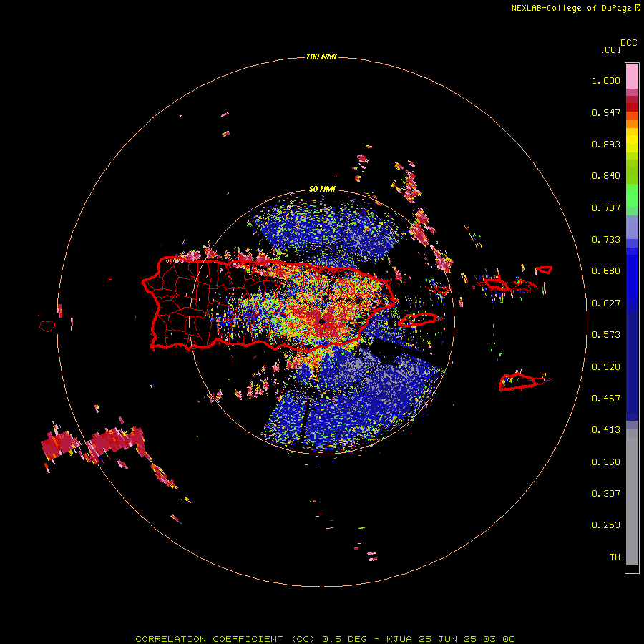Click the 50 NMI range ring label

coord(322,190)
